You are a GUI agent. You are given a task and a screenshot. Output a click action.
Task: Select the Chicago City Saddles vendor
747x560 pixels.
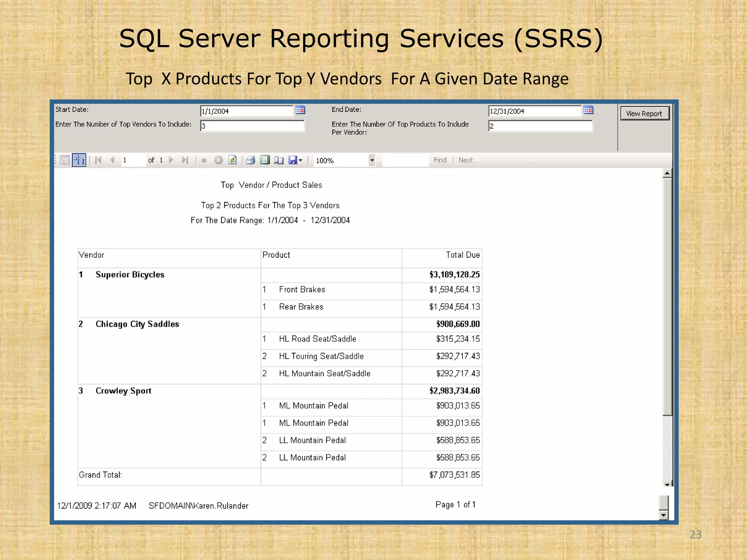pos(137,324)
